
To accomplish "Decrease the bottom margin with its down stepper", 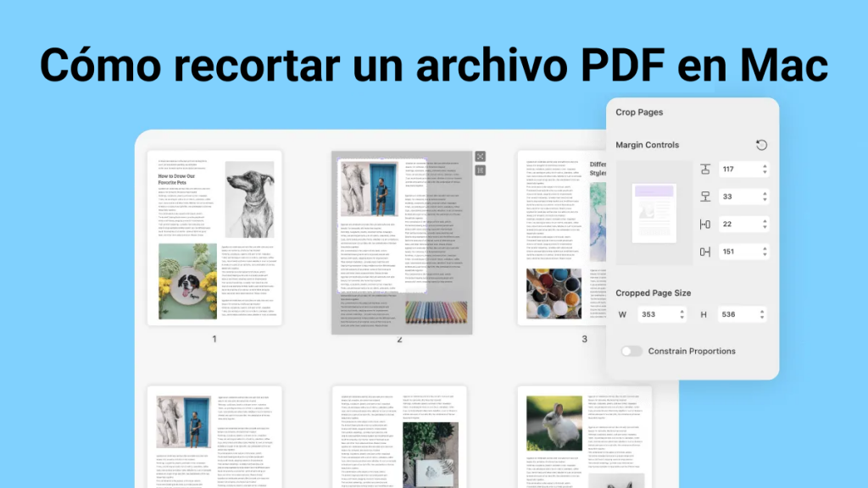I will (763, 198).
